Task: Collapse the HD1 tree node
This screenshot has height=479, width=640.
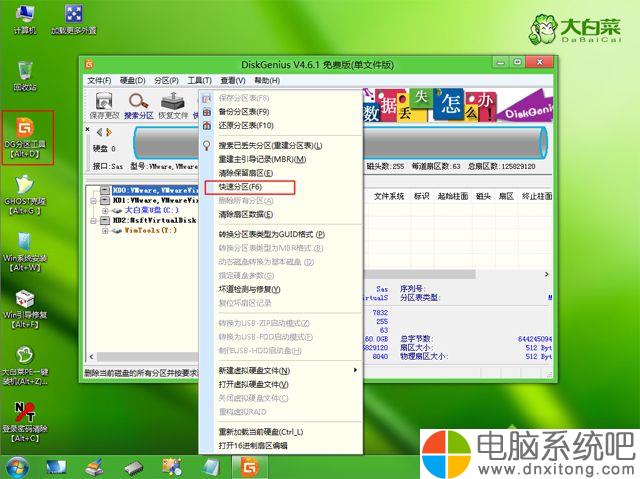Action: (93, 201)
